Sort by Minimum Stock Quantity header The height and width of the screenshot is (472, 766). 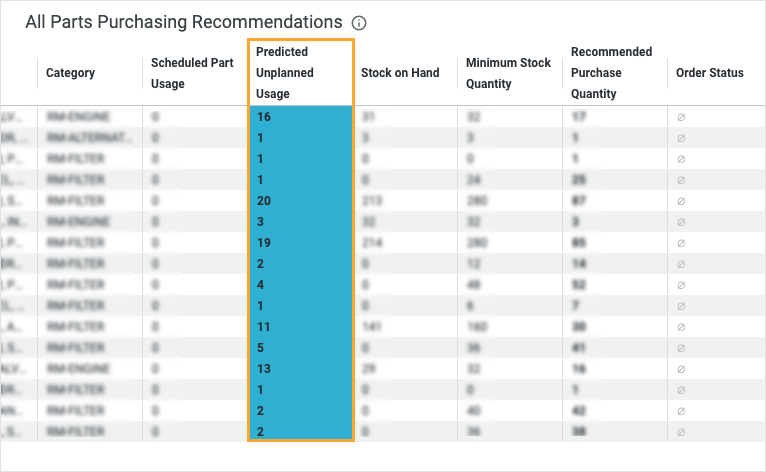pos(508,73)
